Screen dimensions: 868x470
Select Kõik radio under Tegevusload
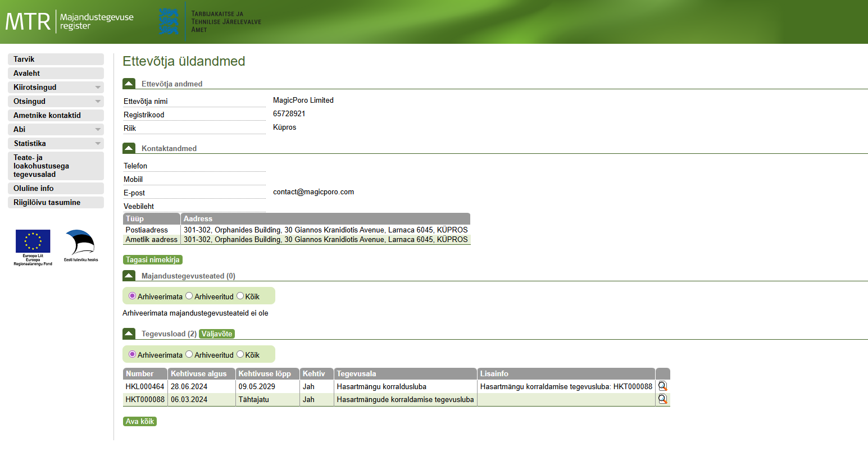click(240, 354)
